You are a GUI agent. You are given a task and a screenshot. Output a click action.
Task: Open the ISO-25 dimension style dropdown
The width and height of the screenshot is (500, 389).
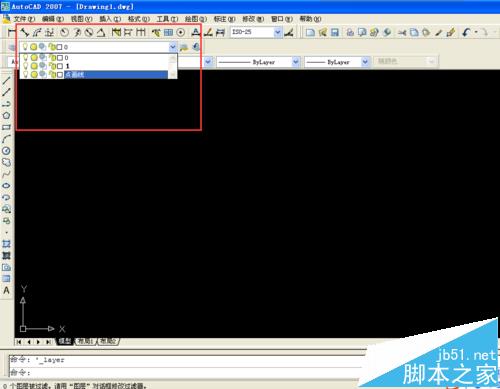click(x=277, y=32)
